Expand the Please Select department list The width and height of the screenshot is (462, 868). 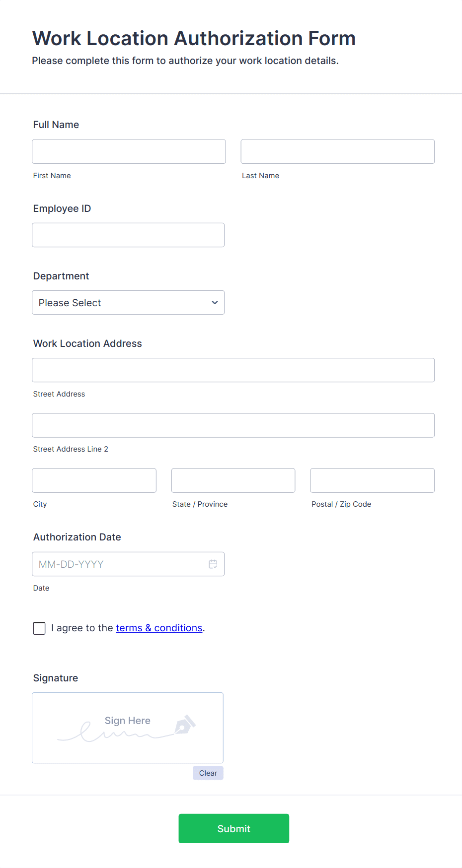click(x=128, y=302)
